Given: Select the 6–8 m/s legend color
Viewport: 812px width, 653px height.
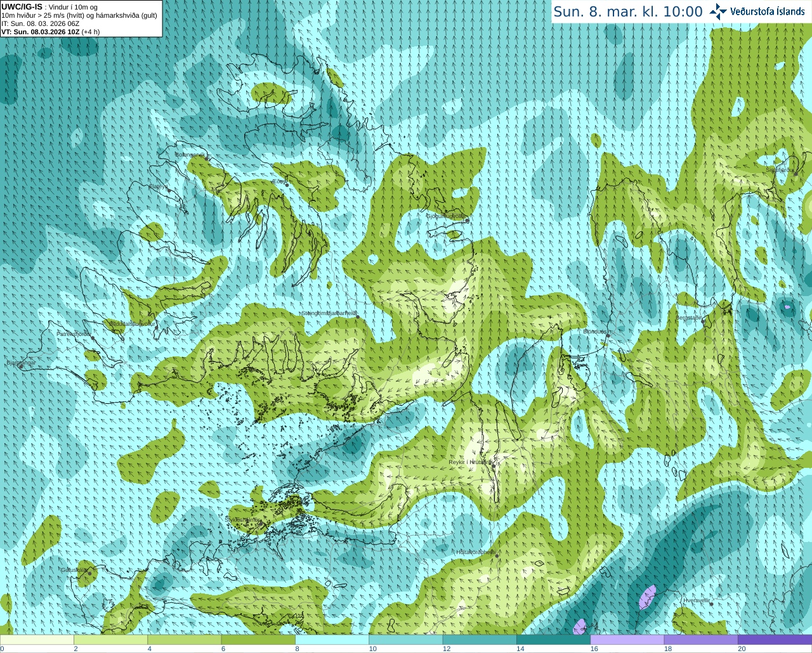Looking at the screenshot, I should pos(258,640).
